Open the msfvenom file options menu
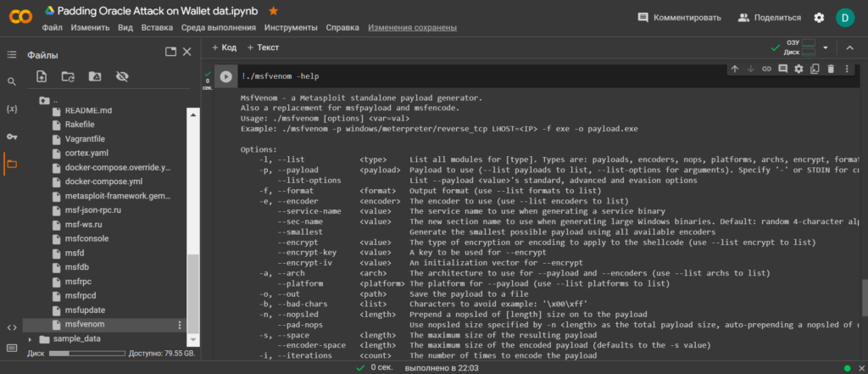The image size is (868, 374). pos(179,325)
